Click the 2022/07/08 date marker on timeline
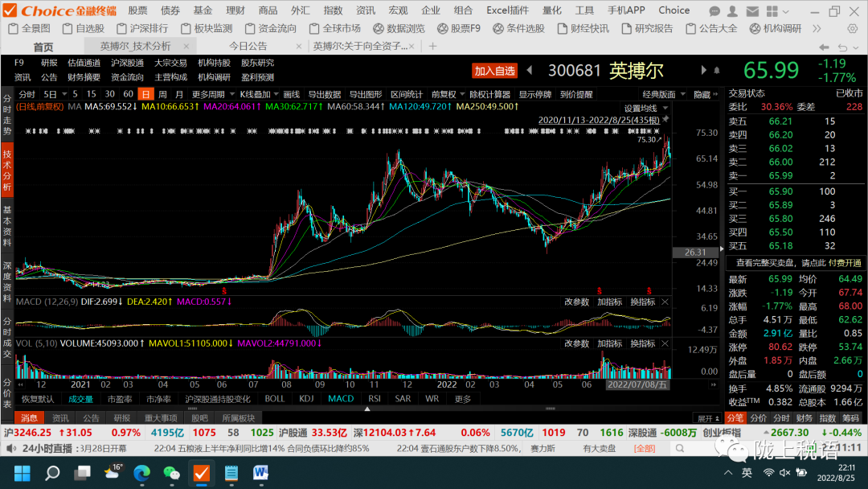The image size is (868, 489). [x=637, y=384]
